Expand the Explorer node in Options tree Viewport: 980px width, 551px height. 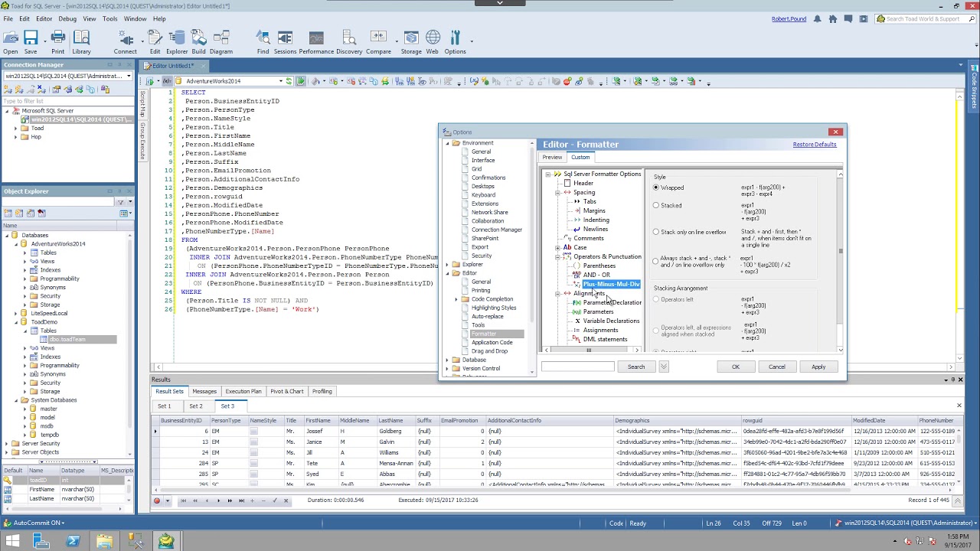(x=447, y=265)
